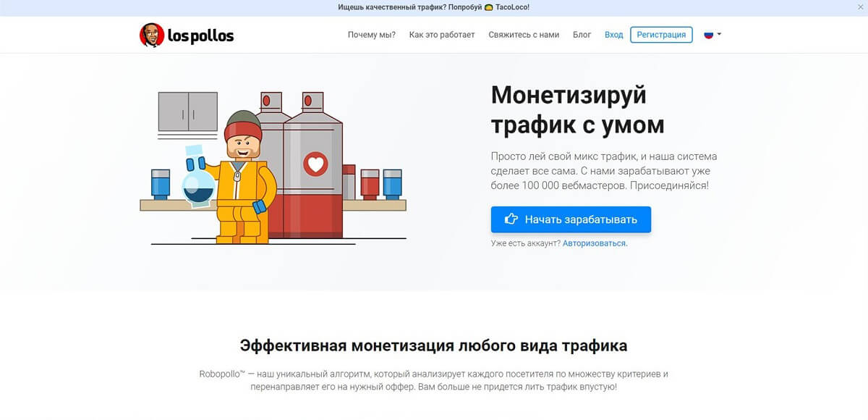Click the "Вход" login link
This screenshot has height=420, width=868.
613,35
